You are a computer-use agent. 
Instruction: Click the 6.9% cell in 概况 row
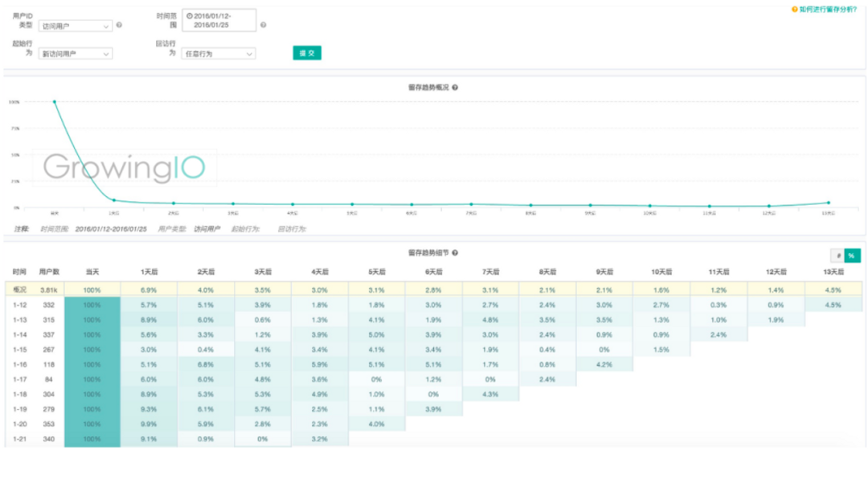149,289
